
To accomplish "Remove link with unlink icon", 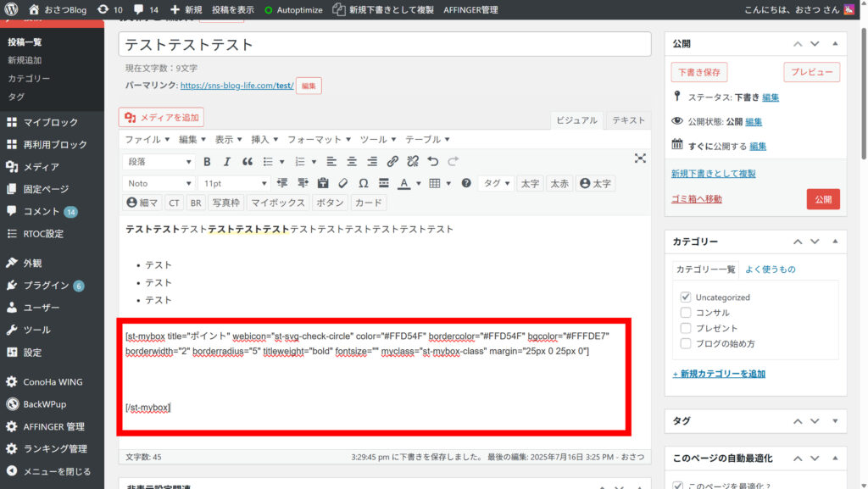I will (413, 162).
